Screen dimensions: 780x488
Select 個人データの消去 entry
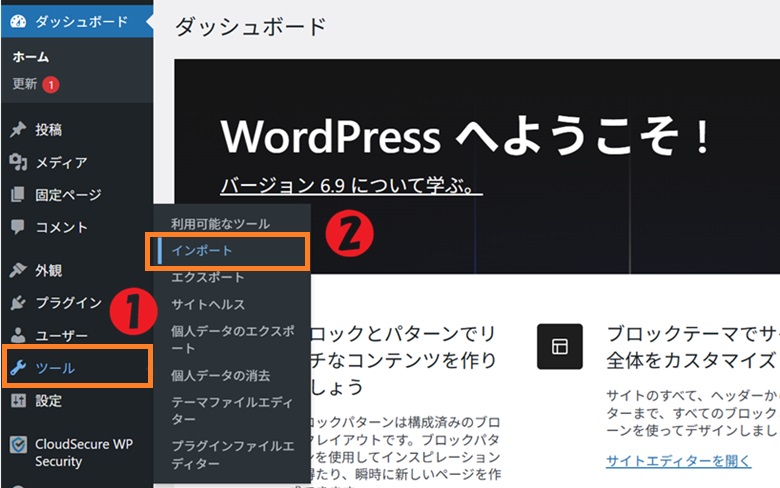(x=220, y=376)
